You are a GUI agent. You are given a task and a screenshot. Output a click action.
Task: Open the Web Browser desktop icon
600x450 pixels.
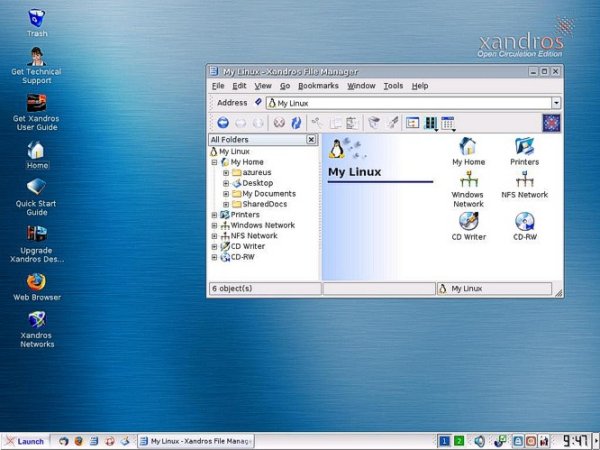pos(37,282)
